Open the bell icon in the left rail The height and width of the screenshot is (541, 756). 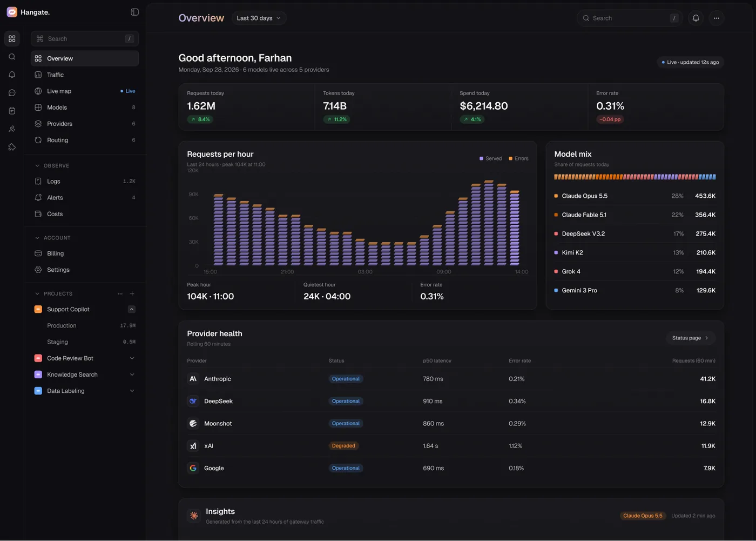[x=12, y=75]
